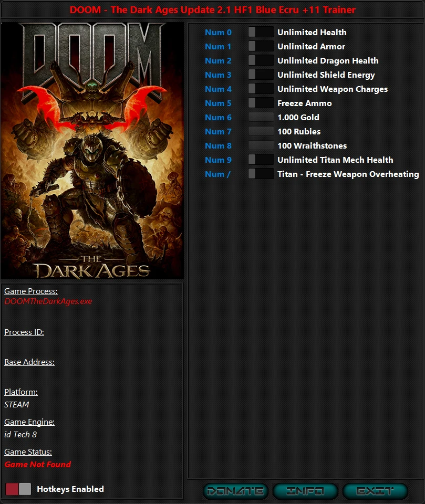
Task: Activate the 100 Rubies cheat
Action: click(x=261, y=131)
